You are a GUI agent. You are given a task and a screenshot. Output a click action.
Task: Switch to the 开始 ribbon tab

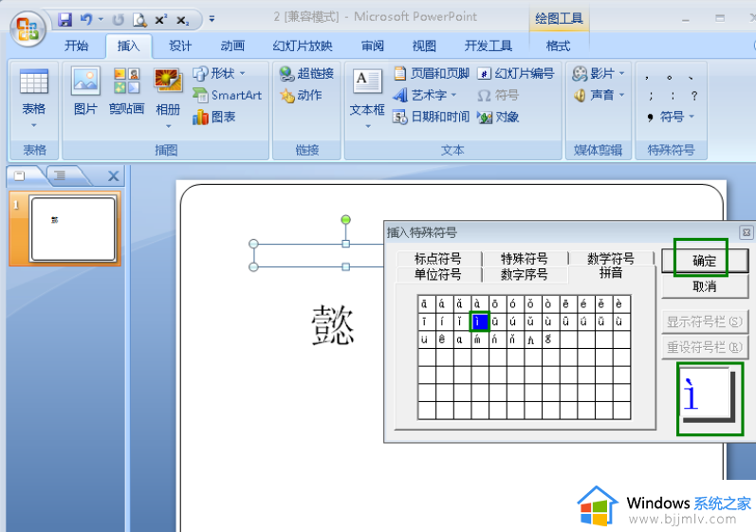tap(77, 46)
